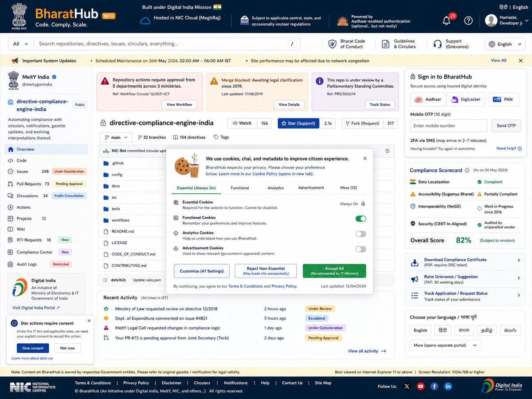Click the mobile number input field
532x399 pixels.
(449, 126)
